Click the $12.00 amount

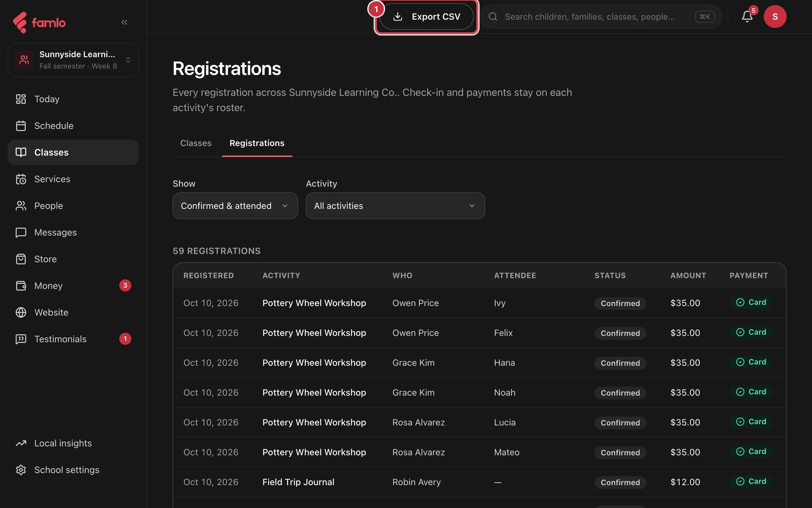[685, 482]
